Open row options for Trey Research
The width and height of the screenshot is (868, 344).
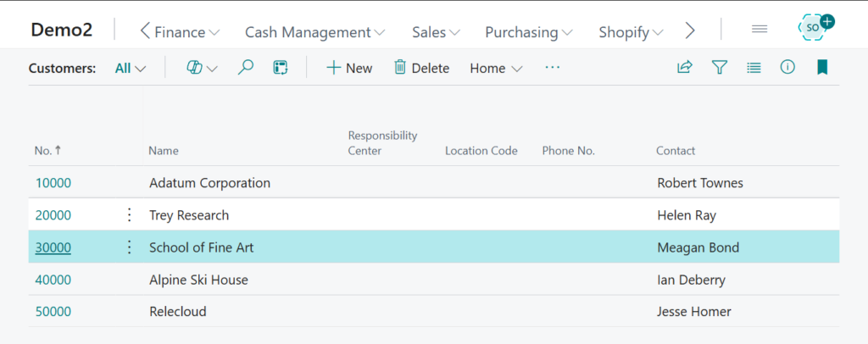130,215
